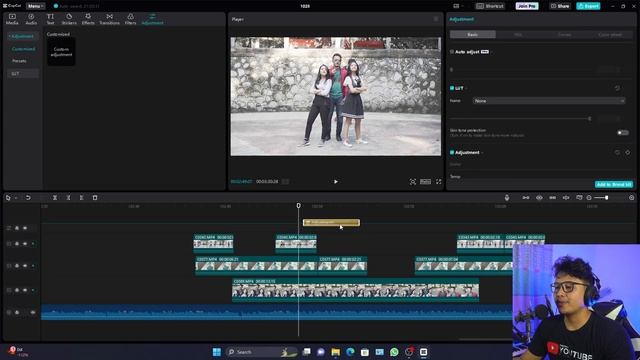Screen dimensions: 640x360
Task: Toggle the preview axis eye icon in timeline toolbar
Action: pos(539,198)
